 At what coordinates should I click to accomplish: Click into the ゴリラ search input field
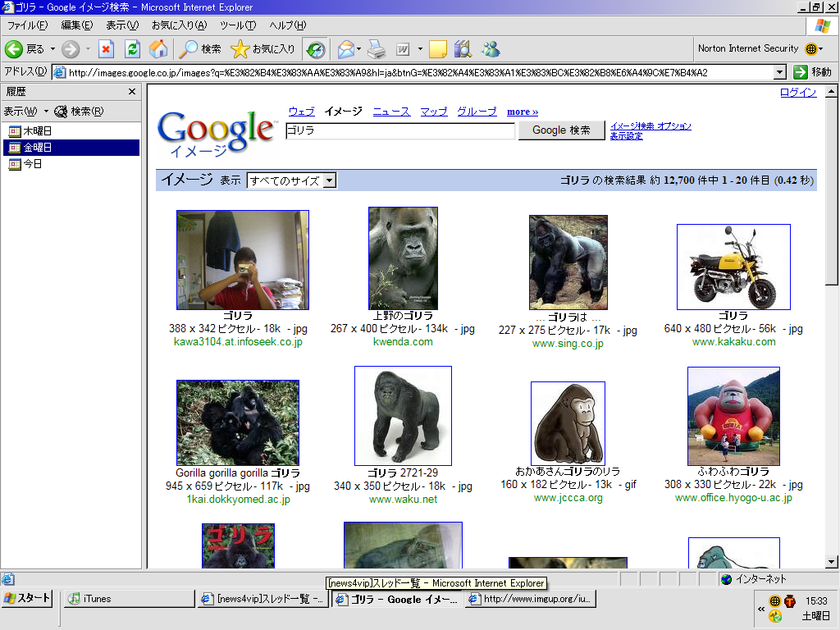tap(399, 130)
